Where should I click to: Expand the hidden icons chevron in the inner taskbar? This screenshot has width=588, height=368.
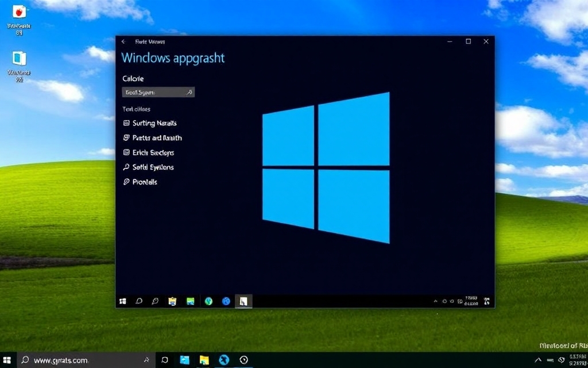tap(436, 301)
